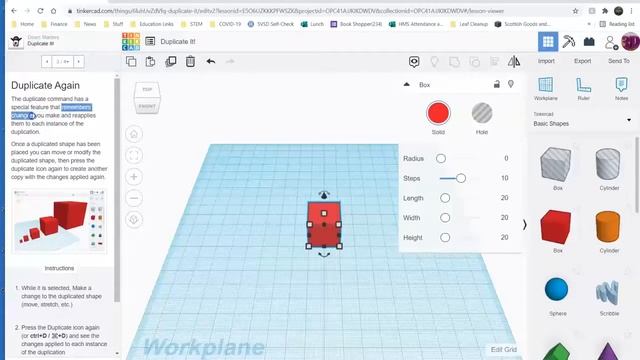Switch to the 3D design grid view

548,42
